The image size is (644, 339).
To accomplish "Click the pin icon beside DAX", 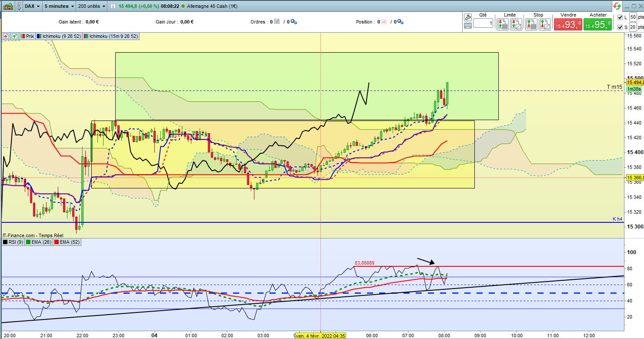I will point(19,6).
